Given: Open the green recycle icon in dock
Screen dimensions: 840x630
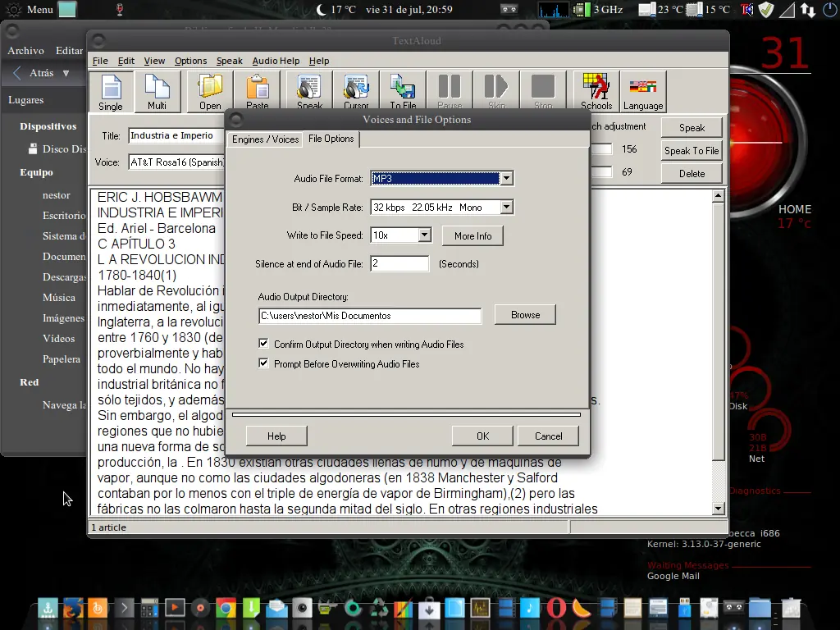Looking at the screenshot, I should pyautogui.click(x=379, y=608).
